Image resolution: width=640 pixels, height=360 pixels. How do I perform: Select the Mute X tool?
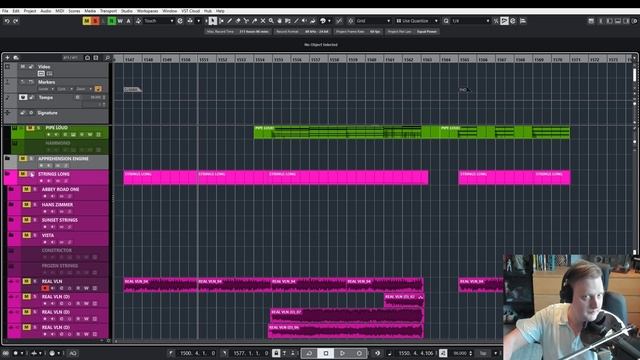coord(263,21)
